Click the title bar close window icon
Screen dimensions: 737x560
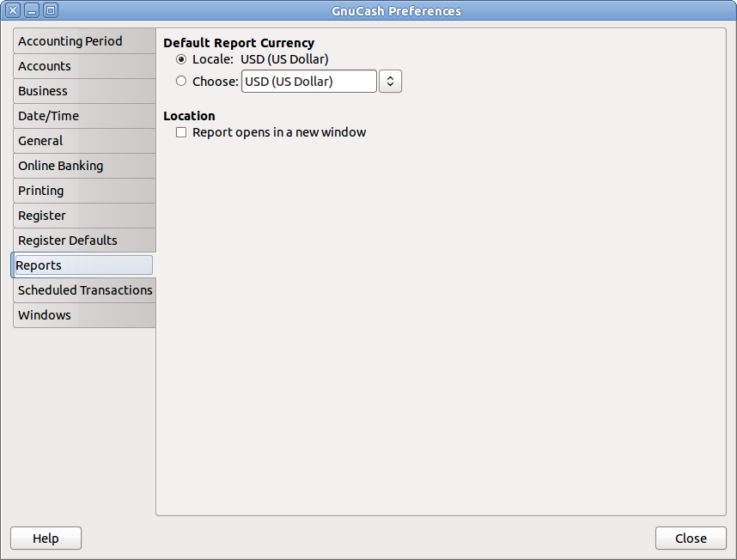point(13,10)
